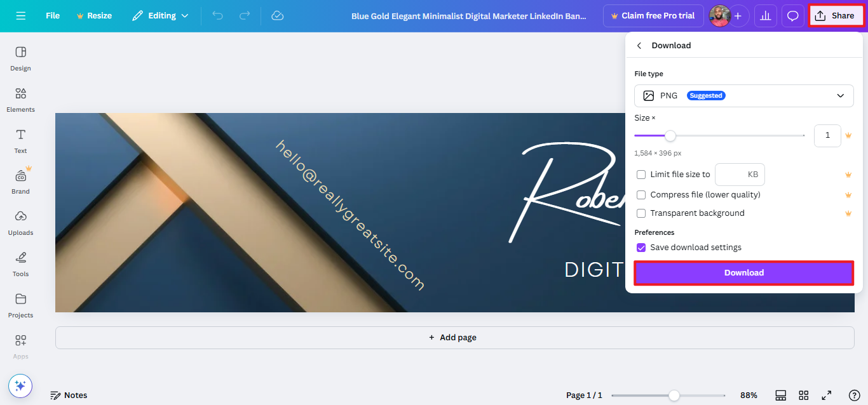Screen dimensions: 868x405
Task: Check Limit file size to
Action: pyautogui.click(x=641, y=174)
